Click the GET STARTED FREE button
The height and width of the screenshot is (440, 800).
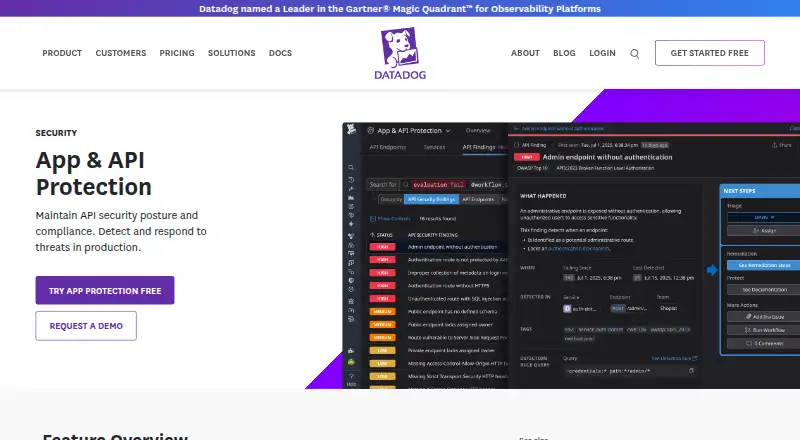coord(710,53)
